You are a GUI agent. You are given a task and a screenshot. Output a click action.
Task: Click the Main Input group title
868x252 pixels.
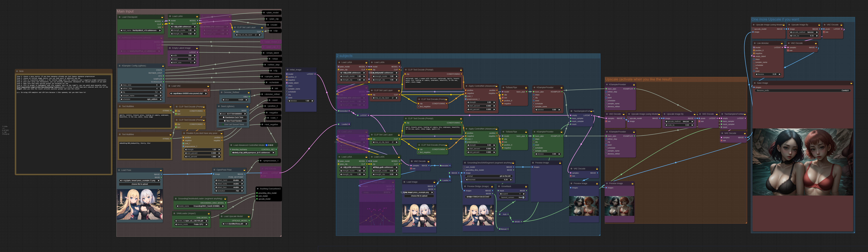pyautogui.click(x=125, y=11)
